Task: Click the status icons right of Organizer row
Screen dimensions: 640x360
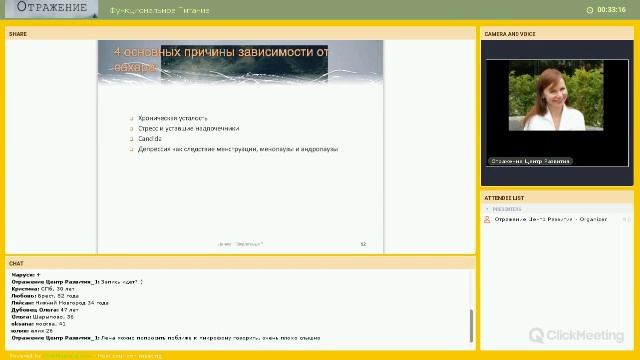Action: [626, 219]
